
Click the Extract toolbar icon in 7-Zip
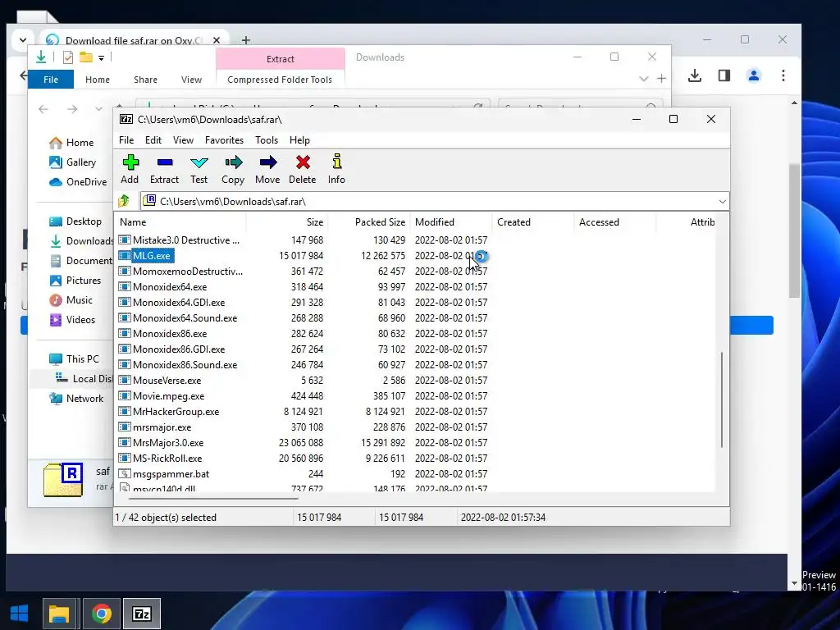pyautogui.click(x=164, y=169)
